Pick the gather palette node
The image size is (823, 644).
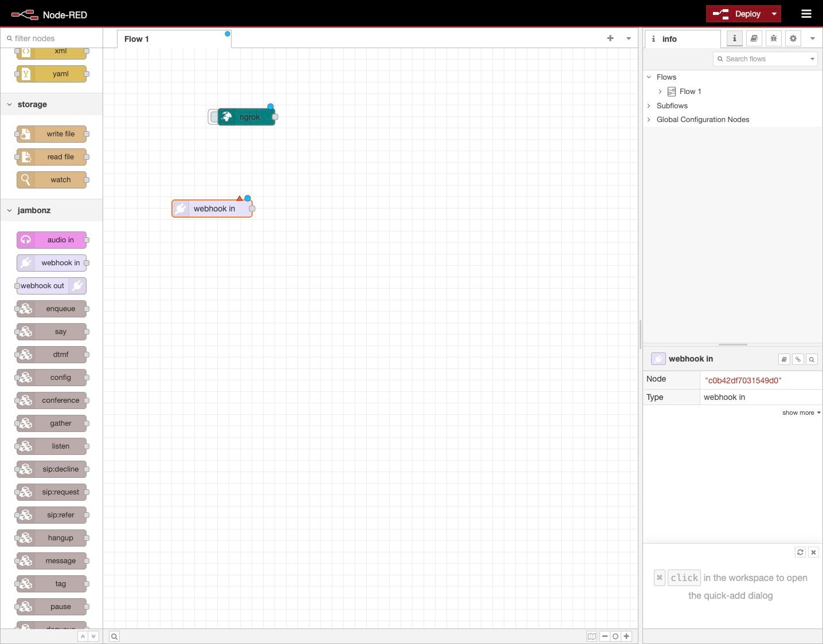(x=52, y=423)
